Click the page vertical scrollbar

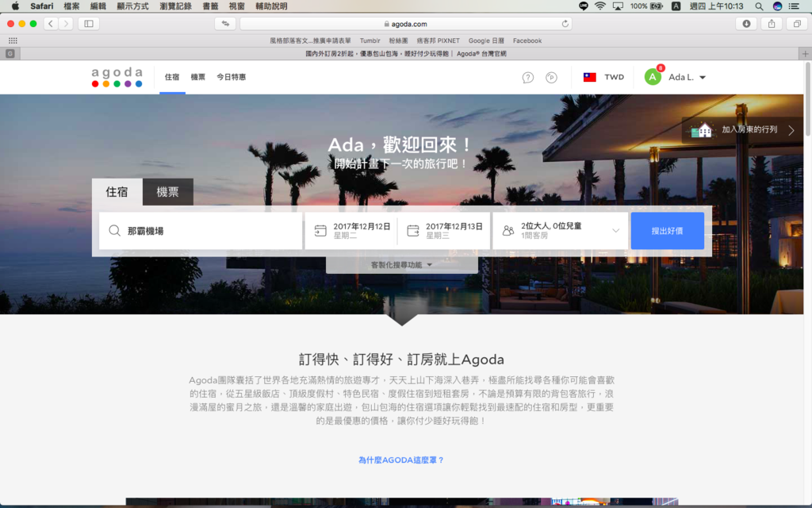(807, 98)
